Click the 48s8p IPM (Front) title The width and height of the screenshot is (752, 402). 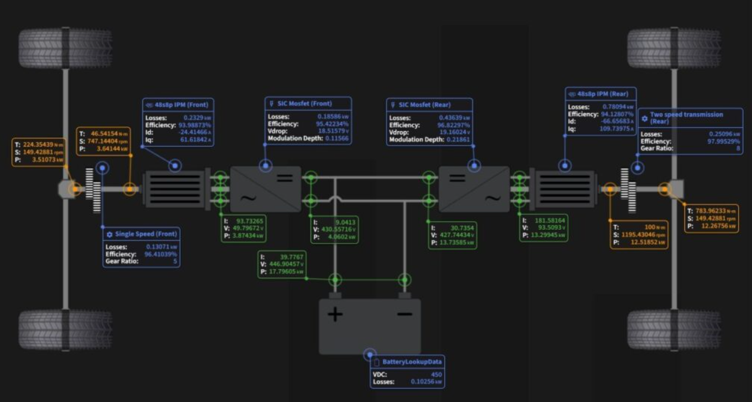click(x=182, y=105)
